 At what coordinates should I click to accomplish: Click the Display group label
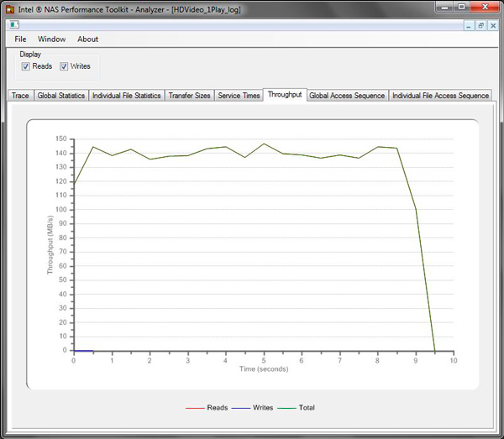tap(30, 55)
